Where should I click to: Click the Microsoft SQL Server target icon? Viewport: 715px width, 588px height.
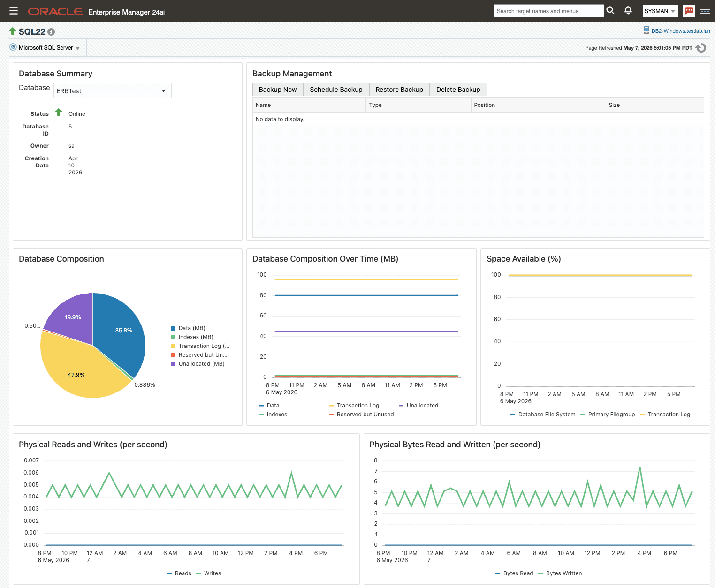tap(13, 47)
